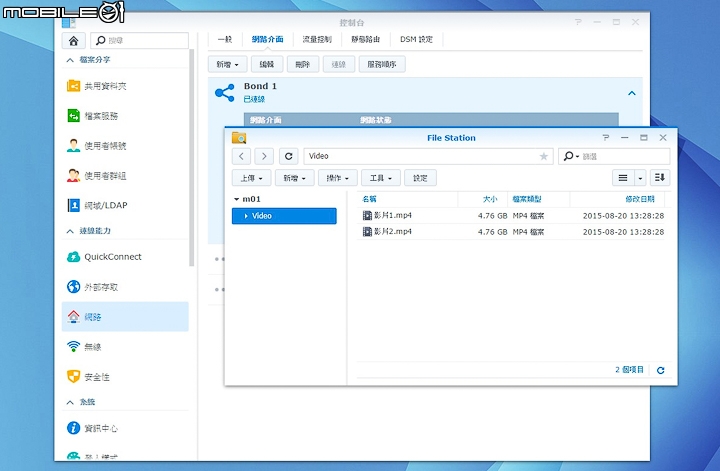The width and height of the screenshot is (720, 471).
Task: Click the Bond 1 share network icon
Action: coord(225,93)
